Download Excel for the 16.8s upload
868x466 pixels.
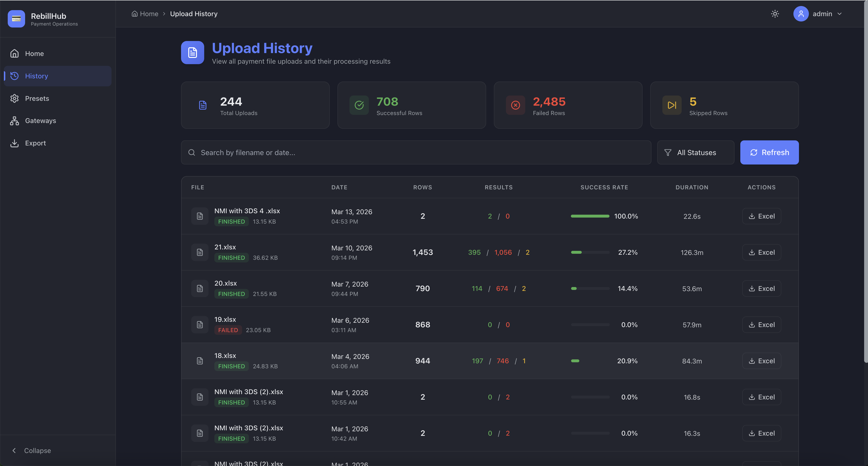[762, 397]
